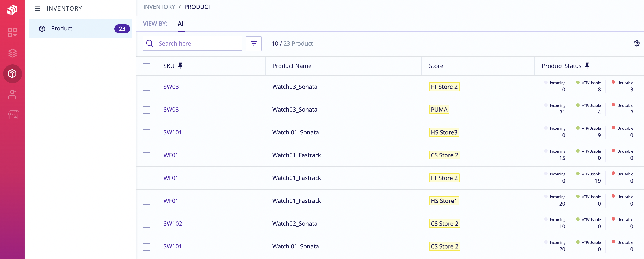Open SKU WF01 link for CS Store 2
This screenshot has width=644, height=259.
coord(171,155)
